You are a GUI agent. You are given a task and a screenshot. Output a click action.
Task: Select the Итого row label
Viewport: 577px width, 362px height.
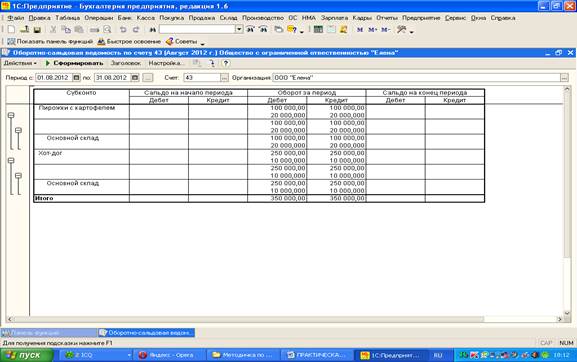[44, 198]
